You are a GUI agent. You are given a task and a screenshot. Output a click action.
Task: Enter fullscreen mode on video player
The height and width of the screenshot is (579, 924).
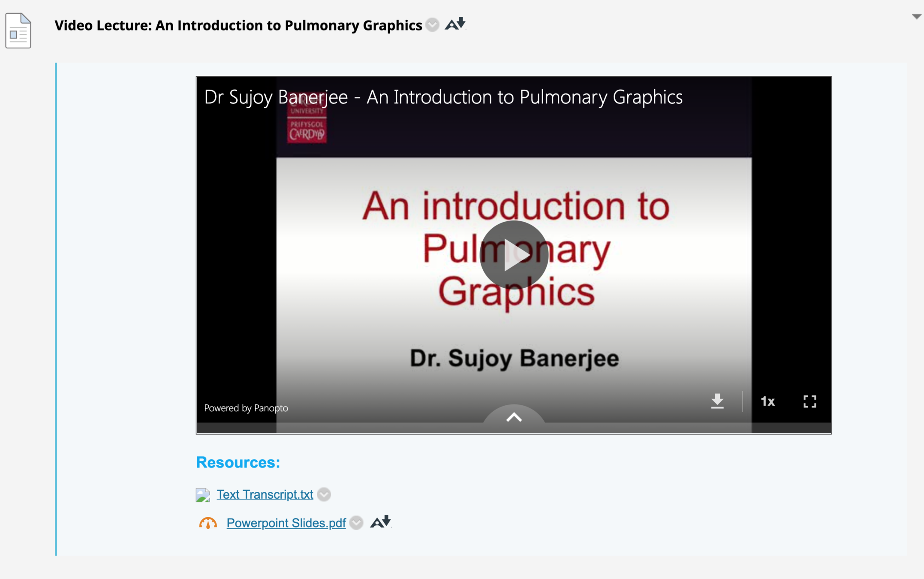(810, 401)
